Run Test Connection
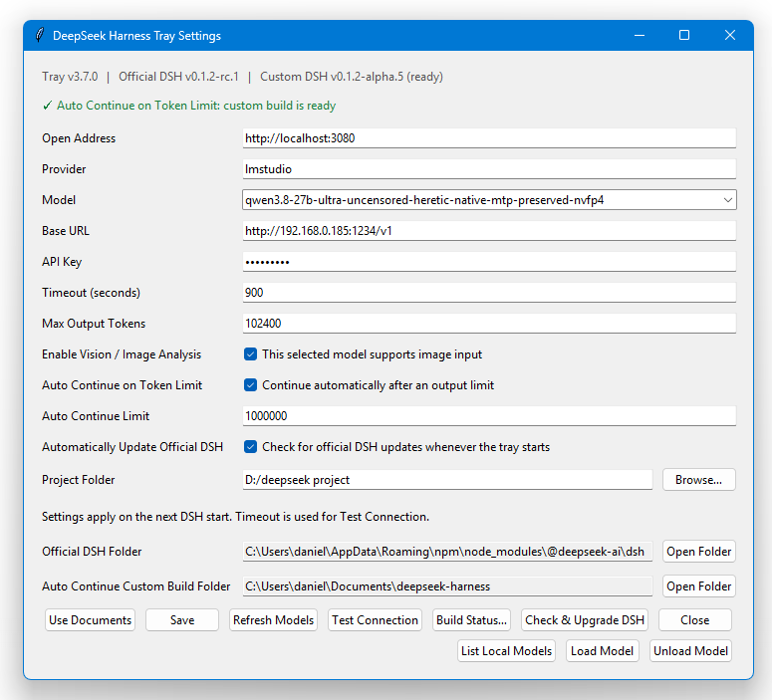 click(x=375, y=620)
